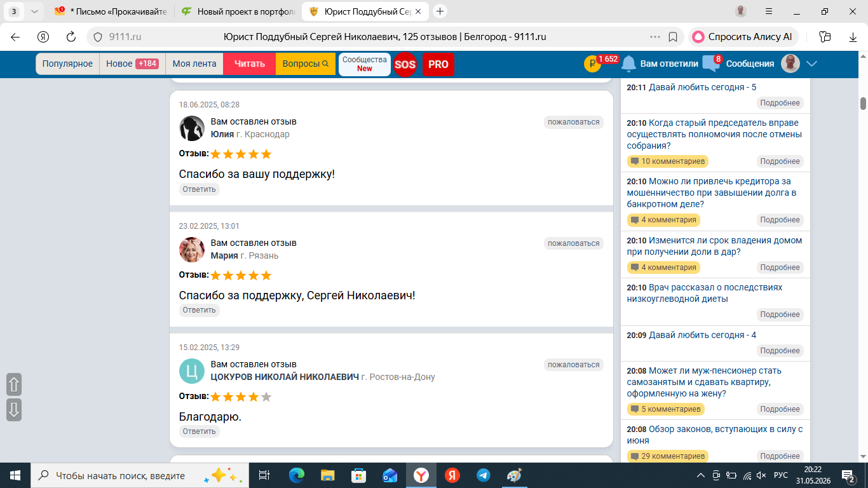This screenshot has height=488, width=868.
Task: Show hidden system tray icons chevron
Action: tap(701, 475)
